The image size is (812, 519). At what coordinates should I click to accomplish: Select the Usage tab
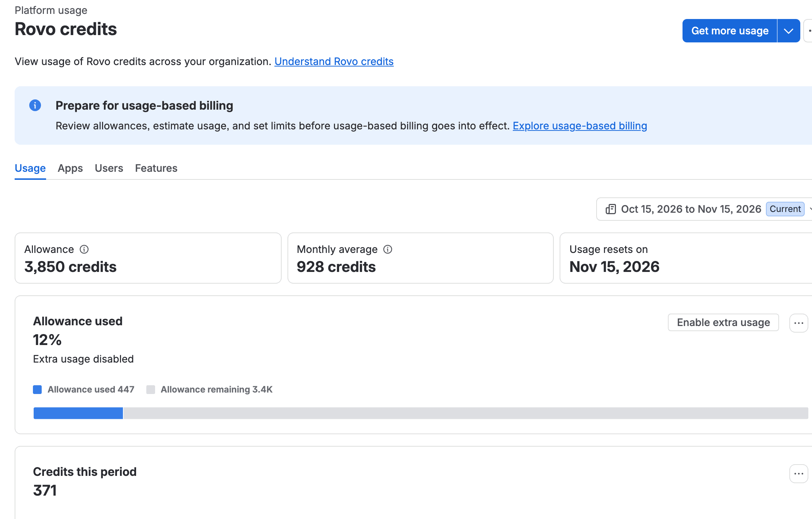(x=30, y=168)
